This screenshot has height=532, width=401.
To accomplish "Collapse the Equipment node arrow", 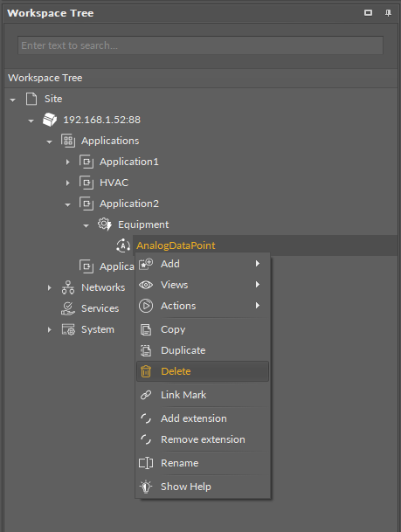I will point(86,225).
